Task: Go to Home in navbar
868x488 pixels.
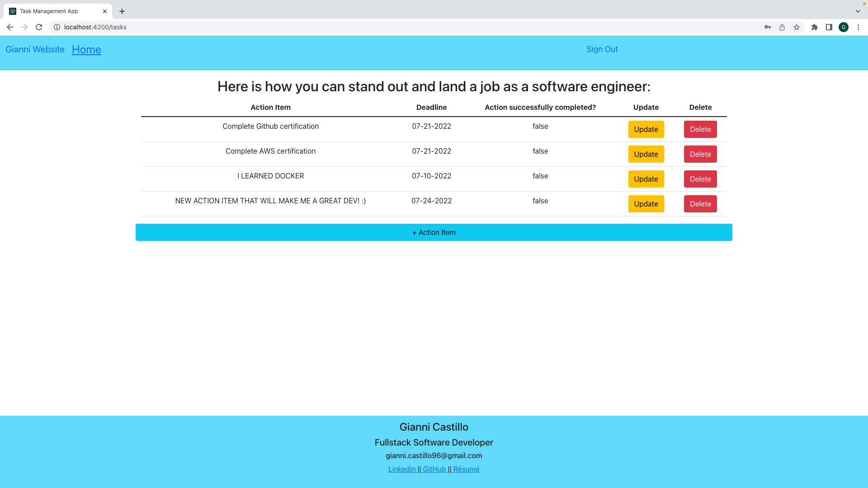Action: point(86,50)
